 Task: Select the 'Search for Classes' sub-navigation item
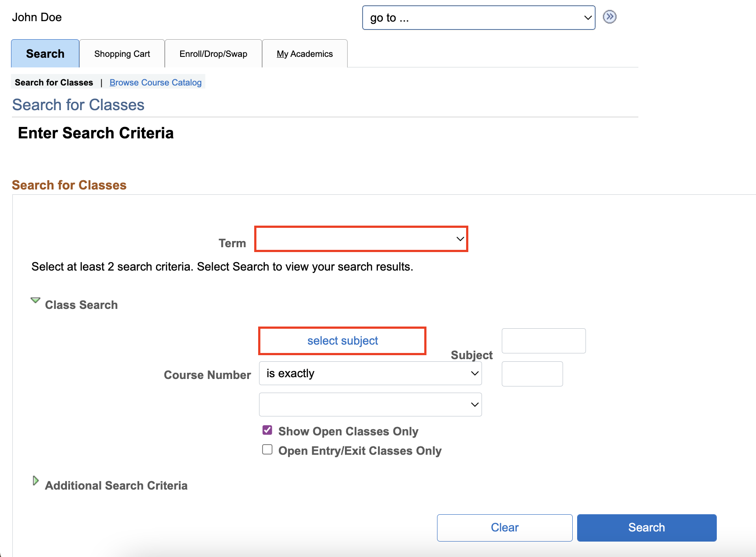54,82
